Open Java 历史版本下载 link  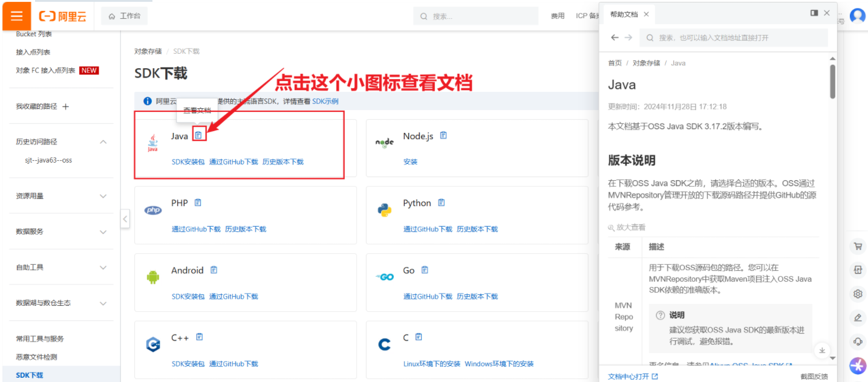[x=283, y=162]
